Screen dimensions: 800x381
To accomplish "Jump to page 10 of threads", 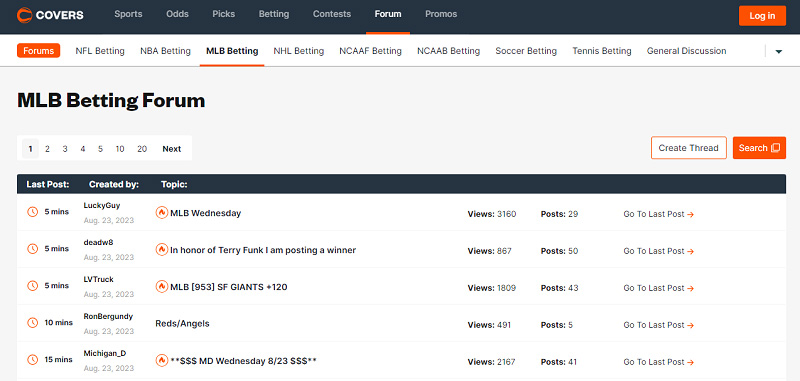I will point(120,149).
